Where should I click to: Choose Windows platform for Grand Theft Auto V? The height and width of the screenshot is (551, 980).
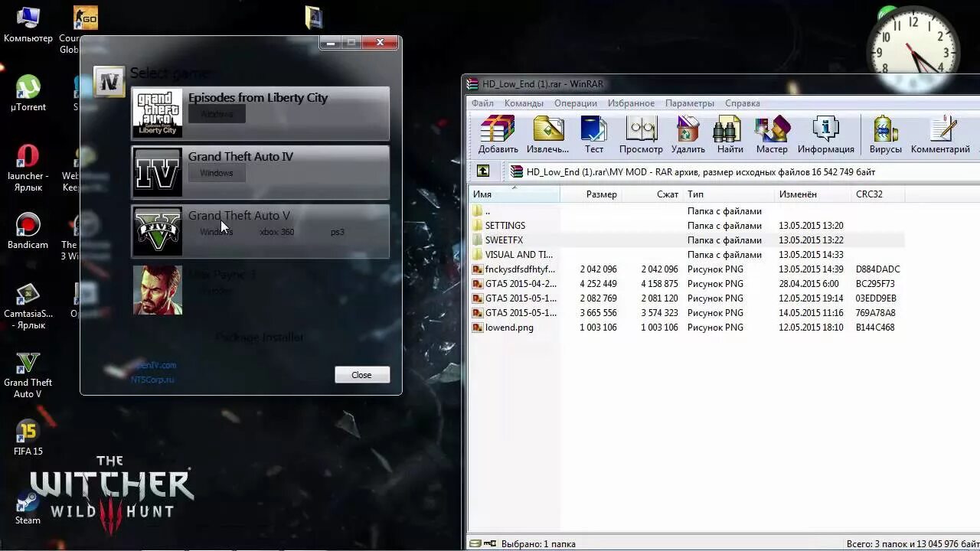point(217,232)
